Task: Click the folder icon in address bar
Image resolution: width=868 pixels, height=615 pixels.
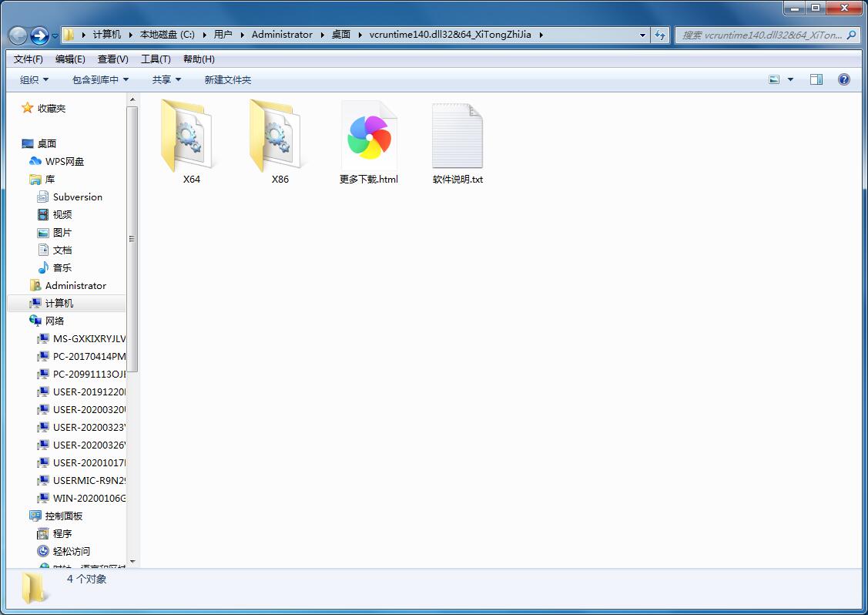Action: click(69, 35)
